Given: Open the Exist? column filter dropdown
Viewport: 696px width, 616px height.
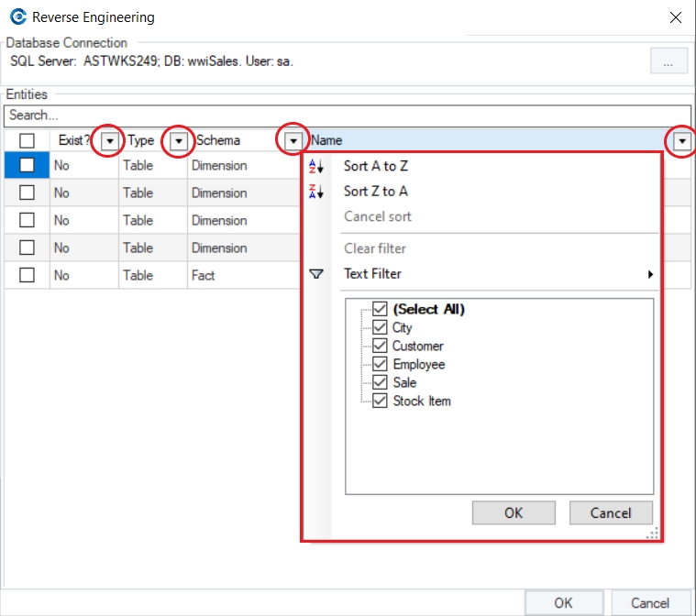Looking at the screenshot, I should (110, 140).
